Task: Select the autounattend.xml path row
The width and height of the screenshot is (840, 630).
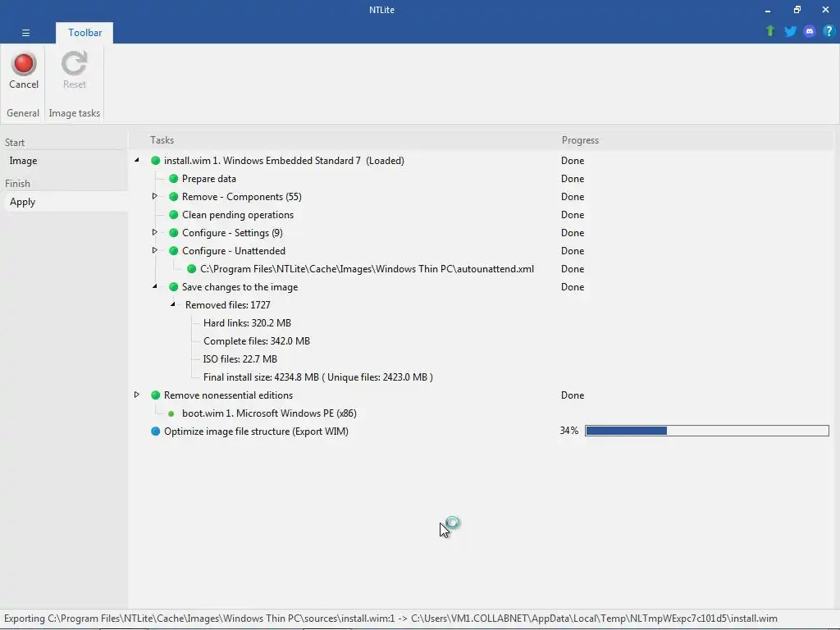Action: click(x=367, y=269)
